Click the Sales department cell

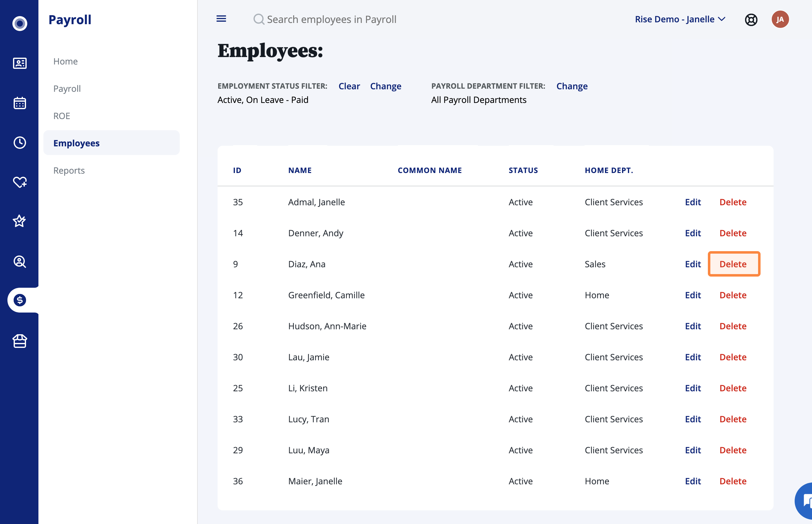pos(595,264)
